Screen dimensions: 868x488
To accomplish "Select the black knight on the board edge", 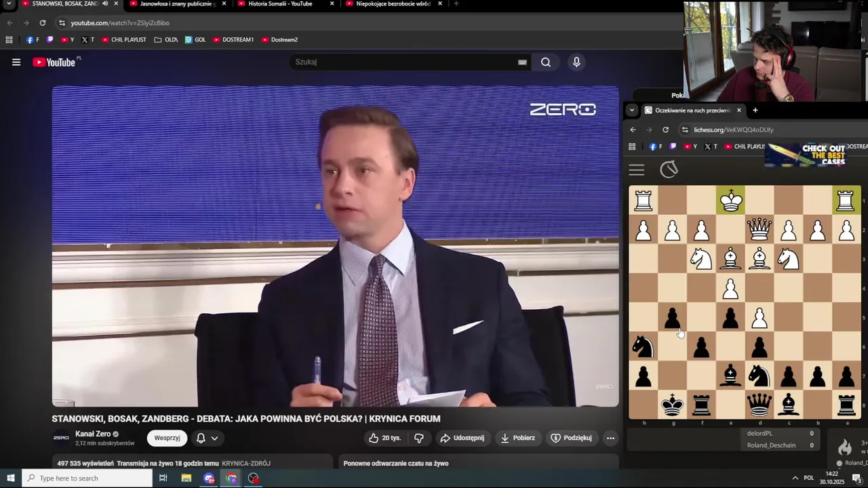I will (x=643, y=346).
